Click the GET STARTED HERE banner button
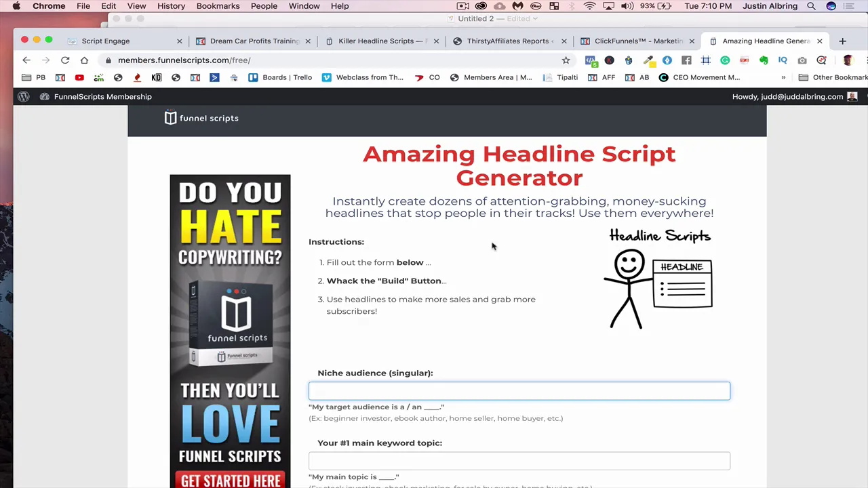868x488 pixels. pos(231,481)
